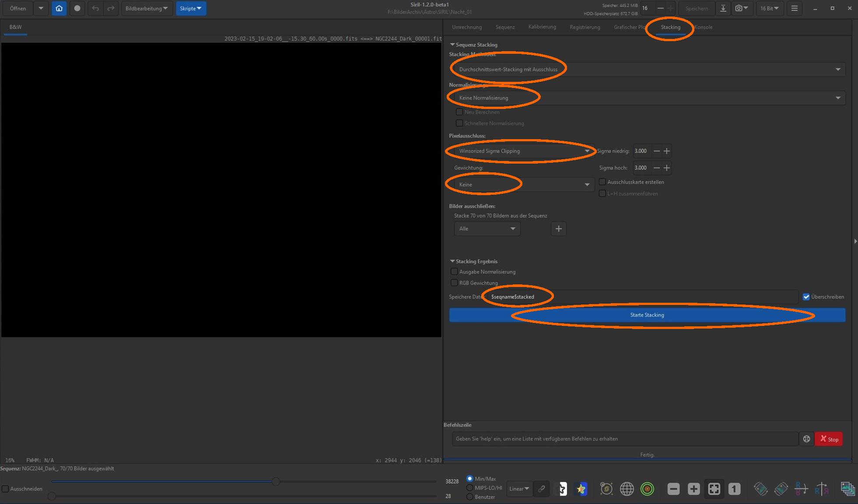
Task: Enable Ausschlusskarte erstellen checkbox
Action: (602, 182)
